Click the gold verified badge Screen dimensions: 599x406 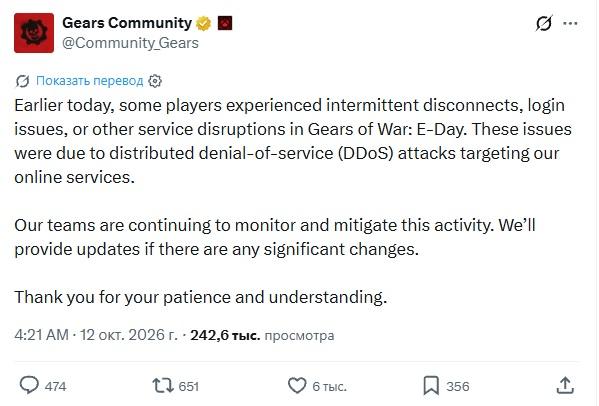pos(204,23)
